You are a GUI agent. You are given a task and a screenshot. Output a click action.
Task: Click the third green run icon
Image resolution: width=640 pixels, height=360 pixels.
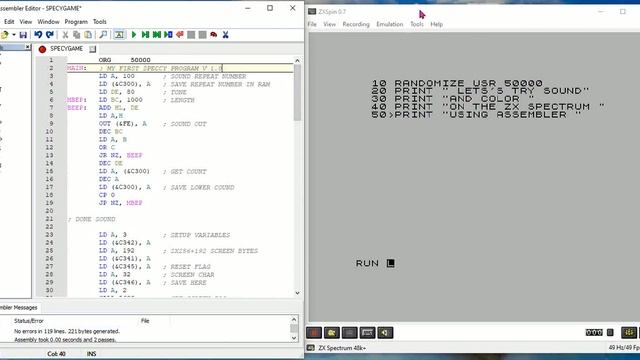(157, 35)
